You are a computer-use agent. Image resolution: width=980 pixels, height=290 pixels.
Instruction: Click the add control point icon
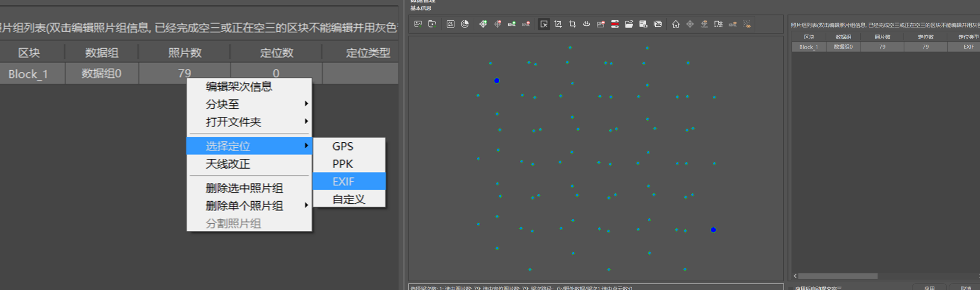[x=483, y=24]
